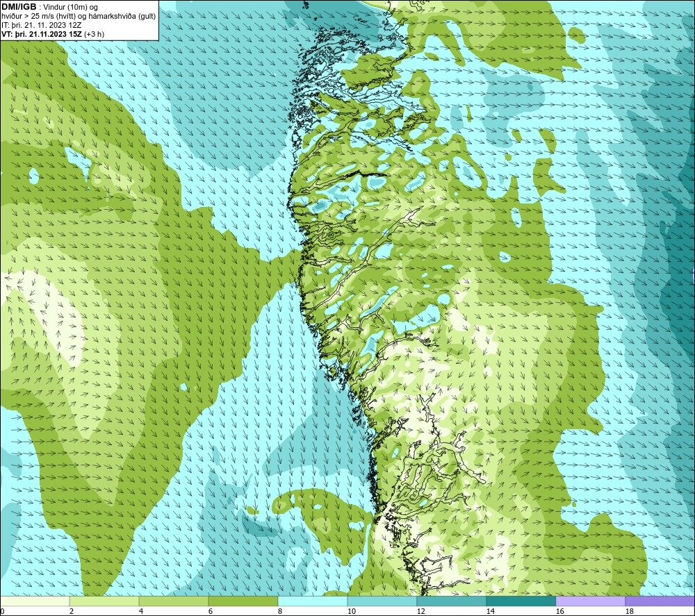
Task: Click the 16-18 m/s light purple swatch
Action: point(590,601)
